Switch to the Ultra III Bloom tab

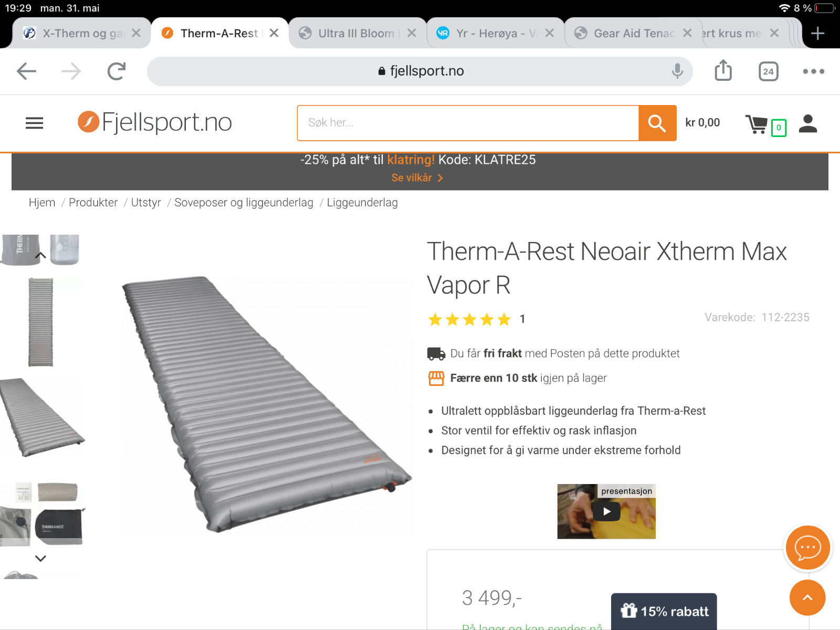tap(357, 33)
